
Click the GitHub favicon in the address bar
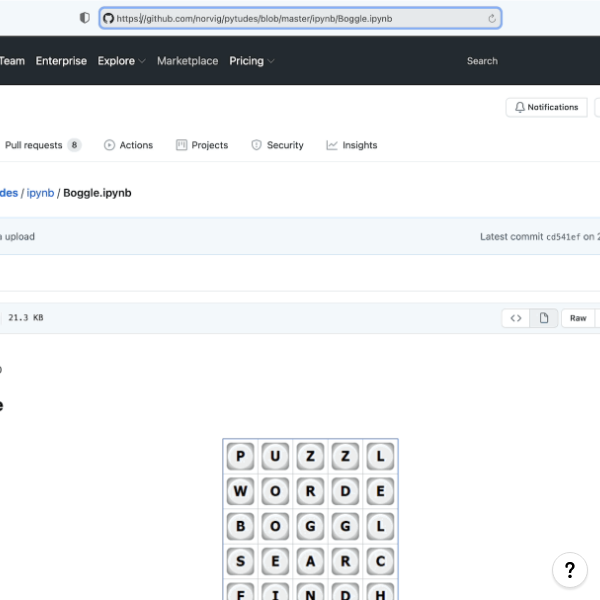point(108,18)
